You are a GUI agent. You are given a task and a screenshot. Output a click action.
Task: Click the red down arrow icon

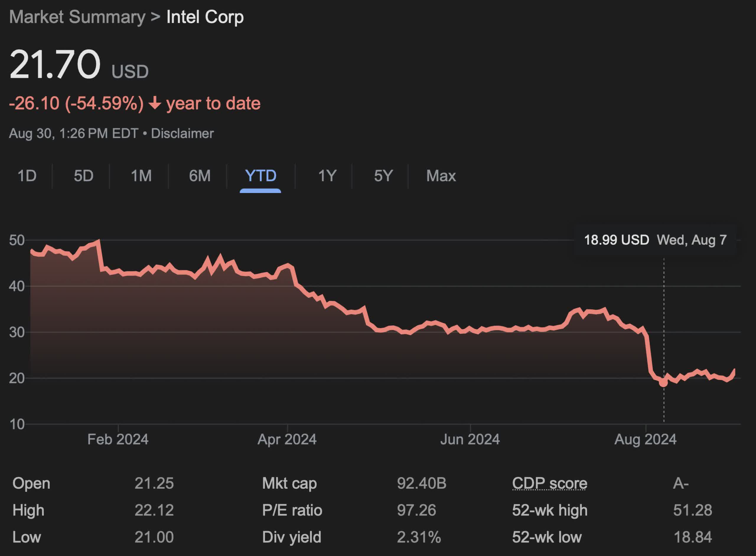tap(155, 103)
